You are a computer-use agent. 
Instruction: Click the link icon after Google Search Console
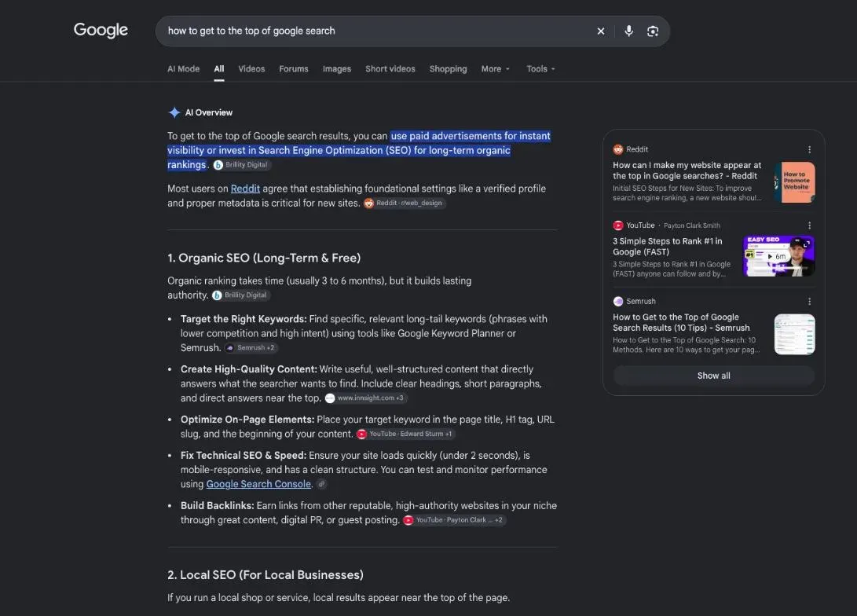point(322,484)
